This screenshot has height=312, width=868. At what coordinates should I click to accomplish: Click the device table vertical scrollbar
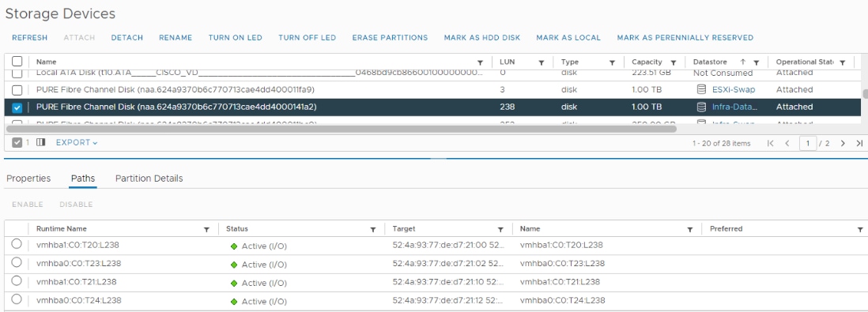pos(865,93)
